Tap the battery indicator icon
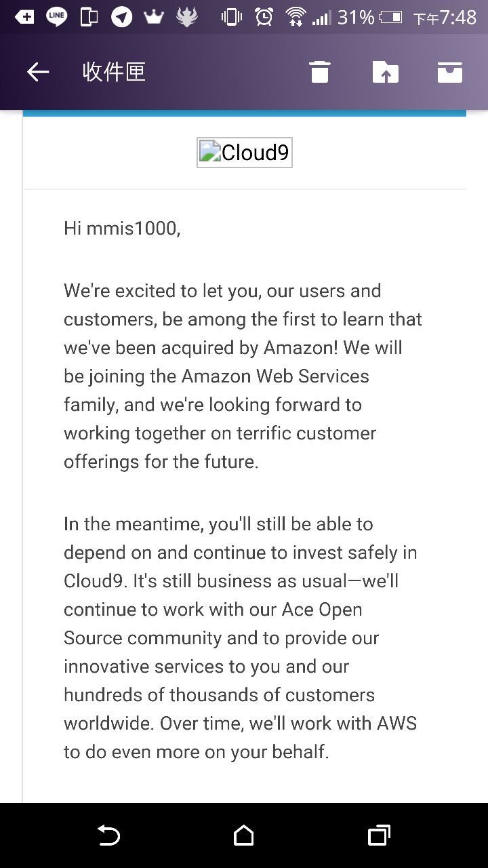This screenshot has height=868, width=488. pyautogui.click(x=391, y=17)
